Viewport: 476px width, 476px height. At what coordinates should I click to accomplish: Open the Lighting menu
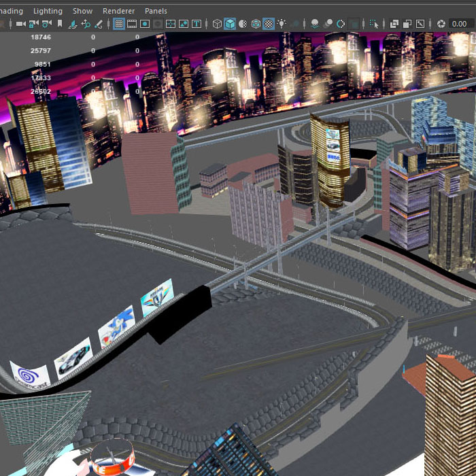click(48, 11)
